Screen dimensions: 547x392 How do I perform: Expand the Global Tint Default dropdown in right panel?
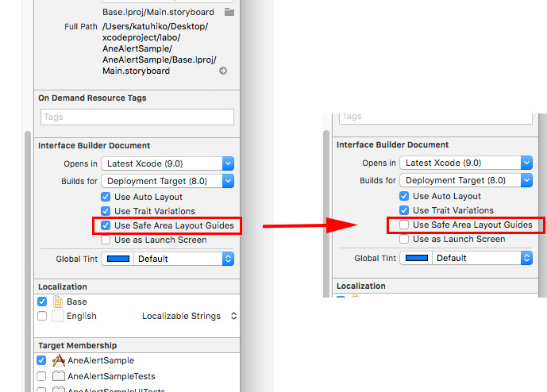[x=483, y=258]
